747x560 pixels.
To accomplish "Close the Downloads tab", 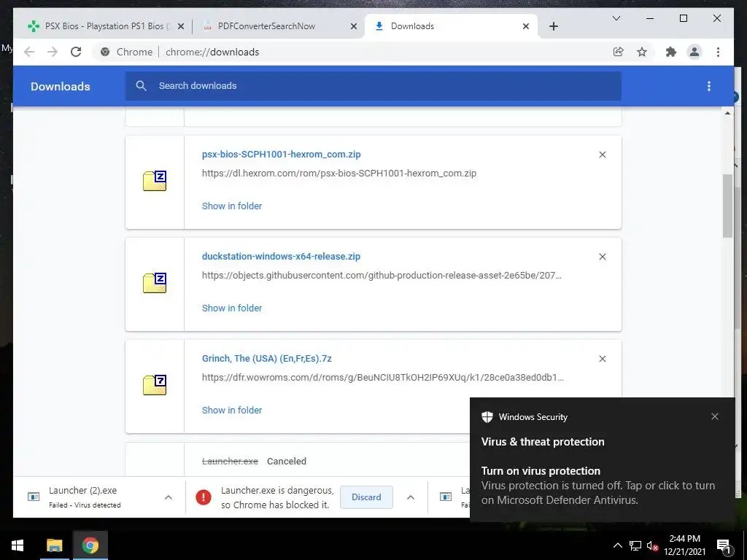I will pyautogui.click(x=525, y=27).
